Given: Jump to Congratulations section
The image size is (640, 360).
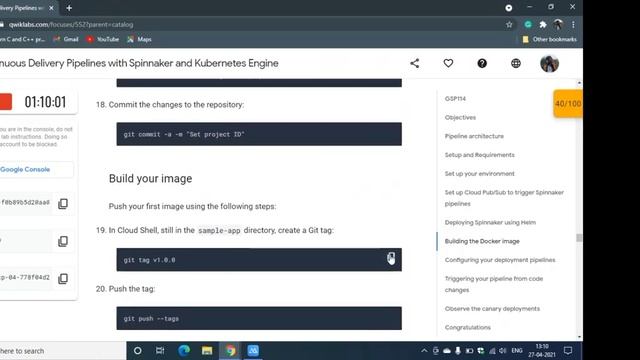Looking at the screenshot, I should pyautogui.click(x=468, y=328).
